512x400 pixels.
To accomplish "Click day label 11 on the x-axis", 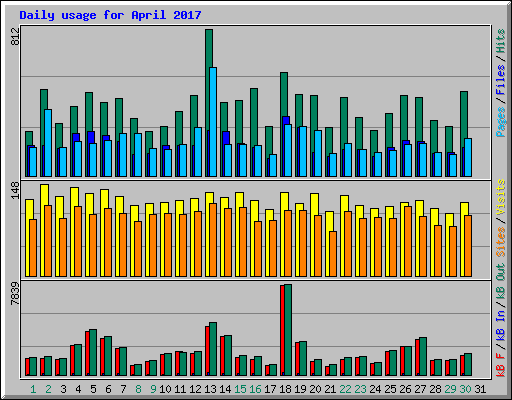I will click(x=180, y=389).
